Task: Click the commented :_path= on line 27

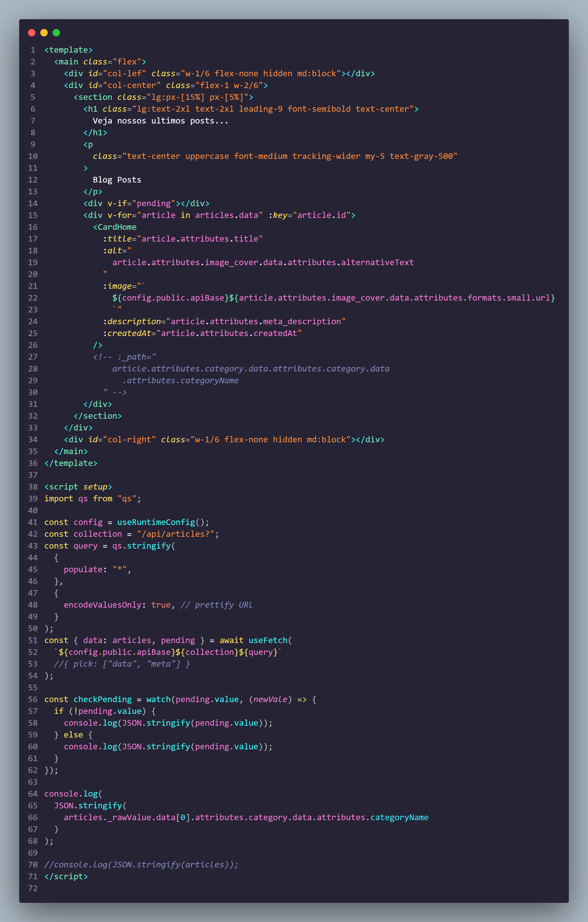Action: [137, 357]
